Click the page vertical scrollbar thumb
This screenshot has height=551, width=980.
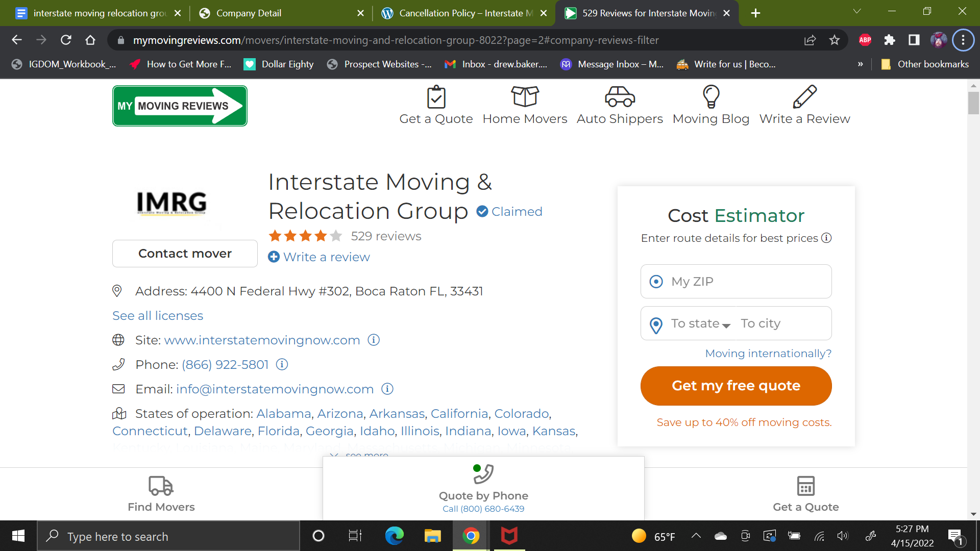pos(973,103)
